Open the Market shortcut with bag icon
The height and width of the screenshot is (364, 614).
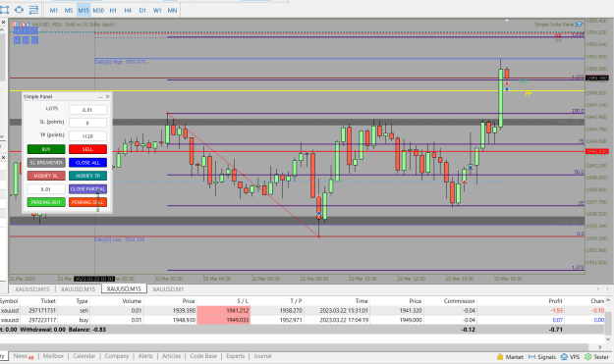[510, 356]
